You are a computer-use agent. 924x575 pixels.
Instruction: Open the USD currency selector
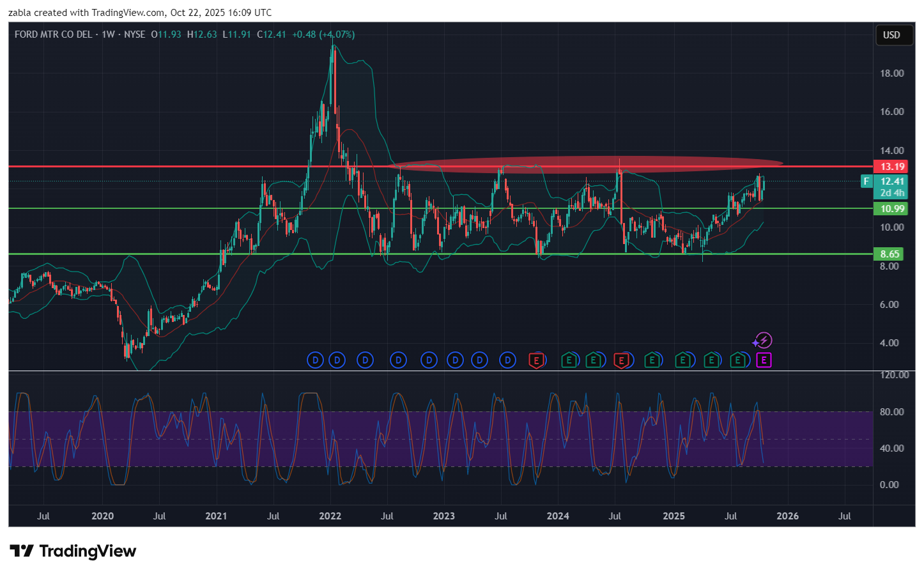tap(891, 35)
